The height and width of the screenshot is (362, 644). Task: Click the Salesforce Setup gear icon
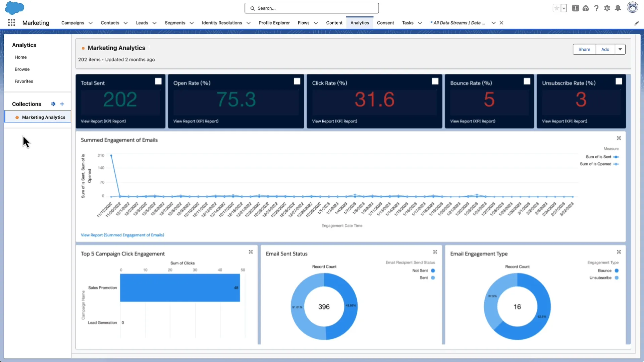tap(607, 8)
